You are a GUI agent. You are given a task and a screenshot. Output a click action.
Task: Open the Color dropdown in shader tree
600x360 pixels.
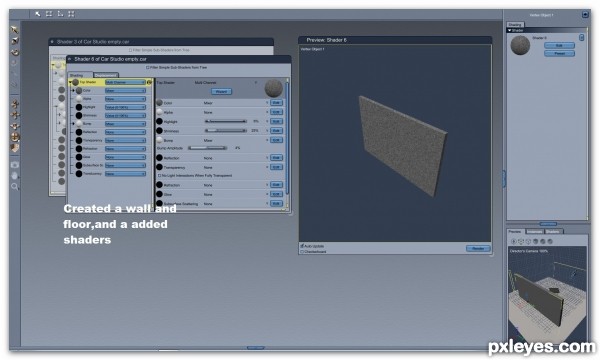click(x=125, y=91)
